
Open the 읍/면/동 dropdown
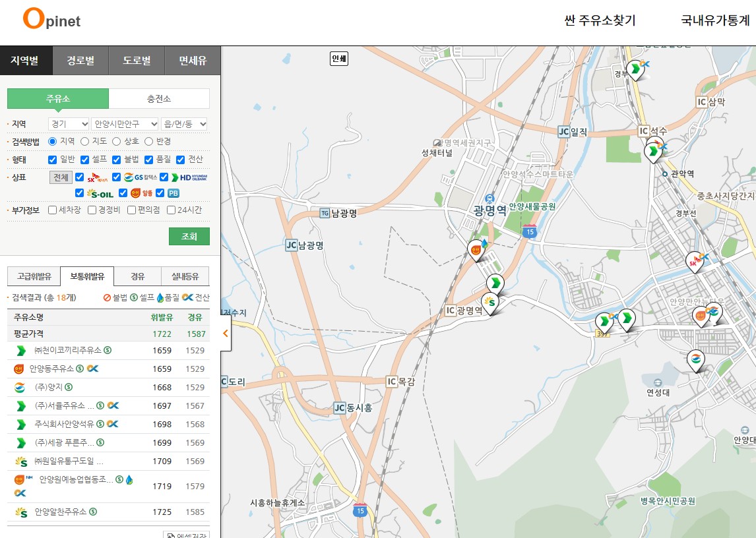(x=184, y=124)
